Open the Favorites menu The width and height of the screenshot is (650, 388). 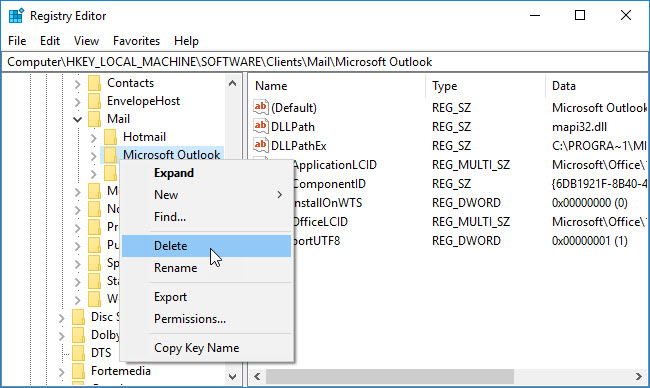[136, 41]
